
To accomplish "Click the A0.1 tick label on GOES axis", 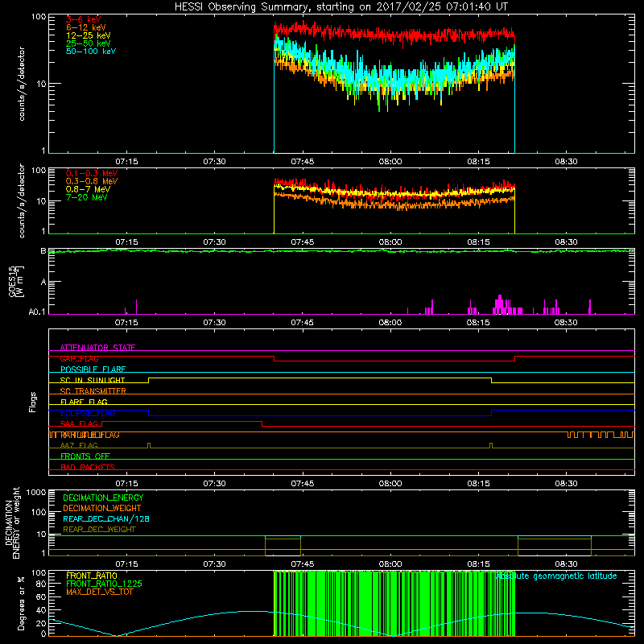I will pyautogui.click(x=37, y=312).
